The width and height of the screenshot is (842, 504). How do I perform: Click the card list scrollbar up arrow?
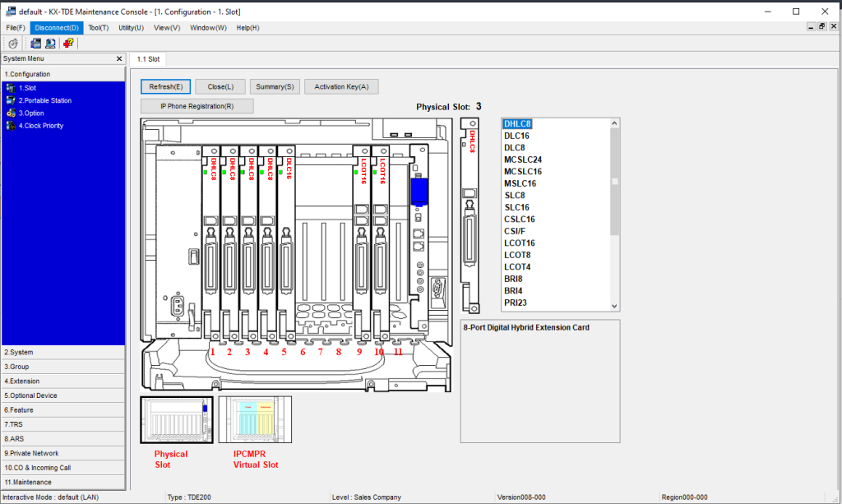pos(614,123)
